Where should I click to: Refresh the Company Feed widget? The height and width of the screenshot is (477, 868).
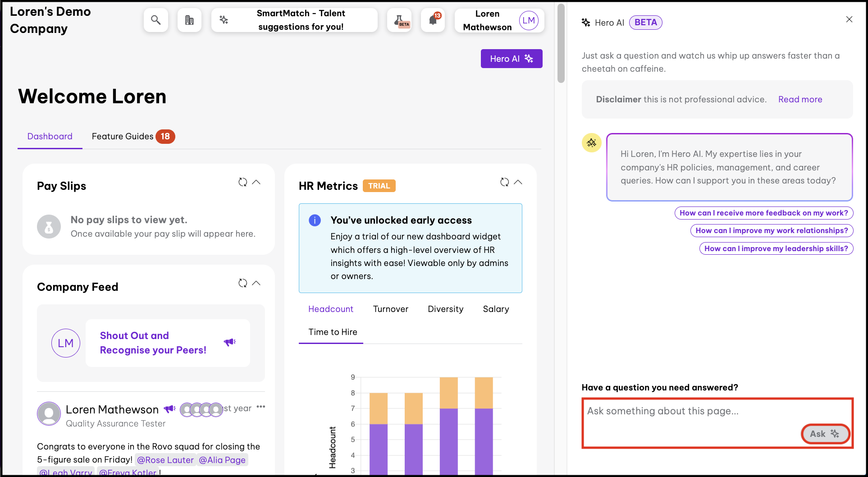(242, 283)
